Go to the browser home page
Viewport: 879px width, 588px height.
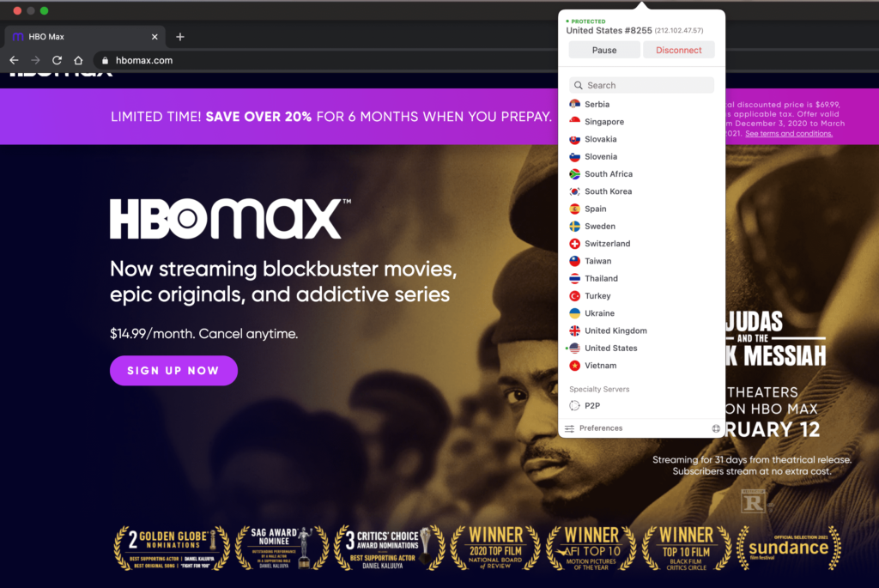(78, 60)
